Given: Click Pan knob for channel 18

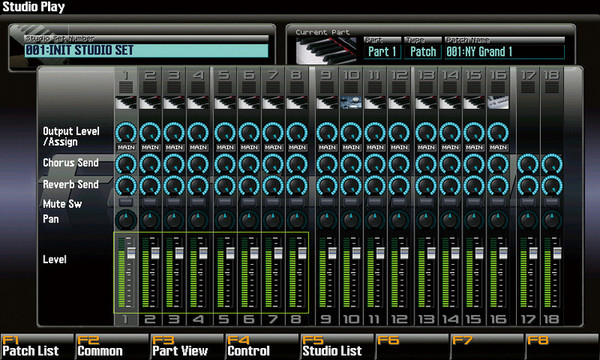Looking at the screenshot, I should [x=552, y=220].
